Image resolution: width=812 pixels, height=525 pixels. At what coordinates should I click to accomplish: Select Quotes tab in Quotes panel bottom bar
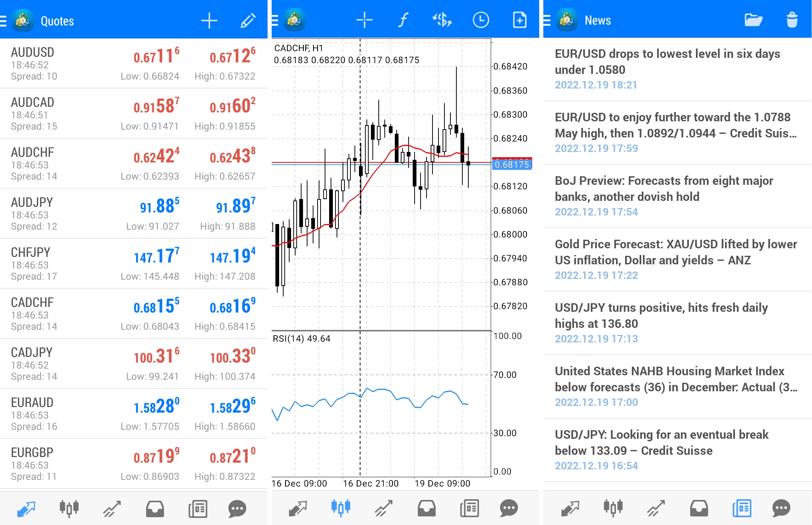(26, 509)
